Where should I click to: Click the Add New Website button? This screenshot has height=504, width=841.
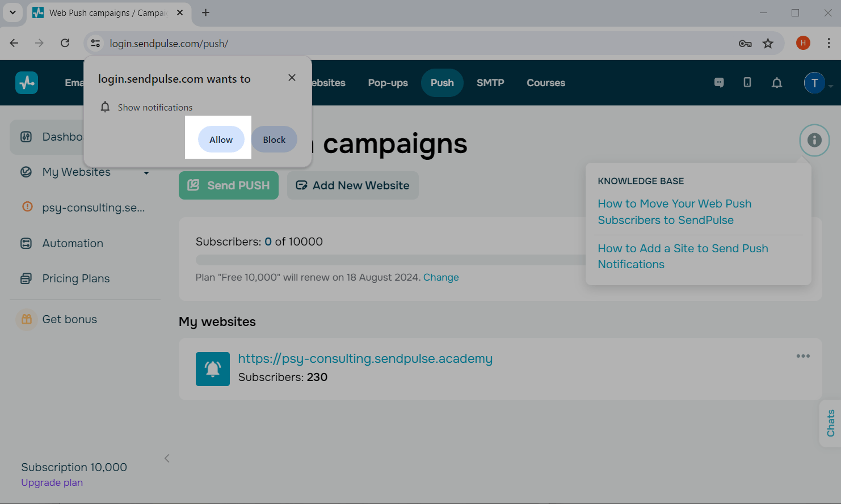click(x=353, y=185)
